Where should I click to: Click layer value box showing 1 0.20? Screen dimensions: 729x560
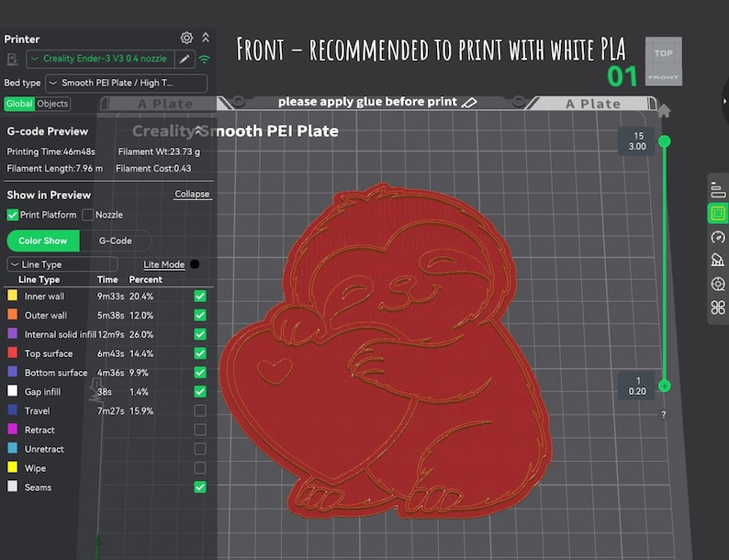636,386
